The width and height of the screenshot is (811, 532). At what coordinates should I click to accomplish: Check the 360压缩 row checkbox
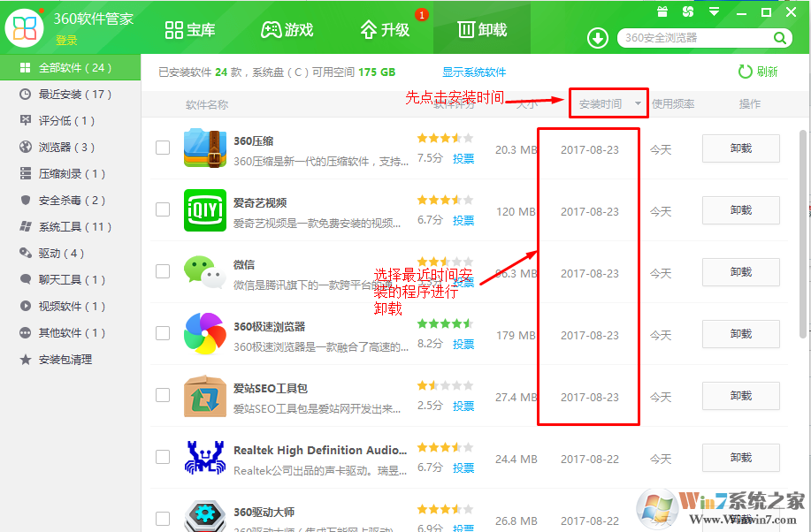(x=163, y=148)
